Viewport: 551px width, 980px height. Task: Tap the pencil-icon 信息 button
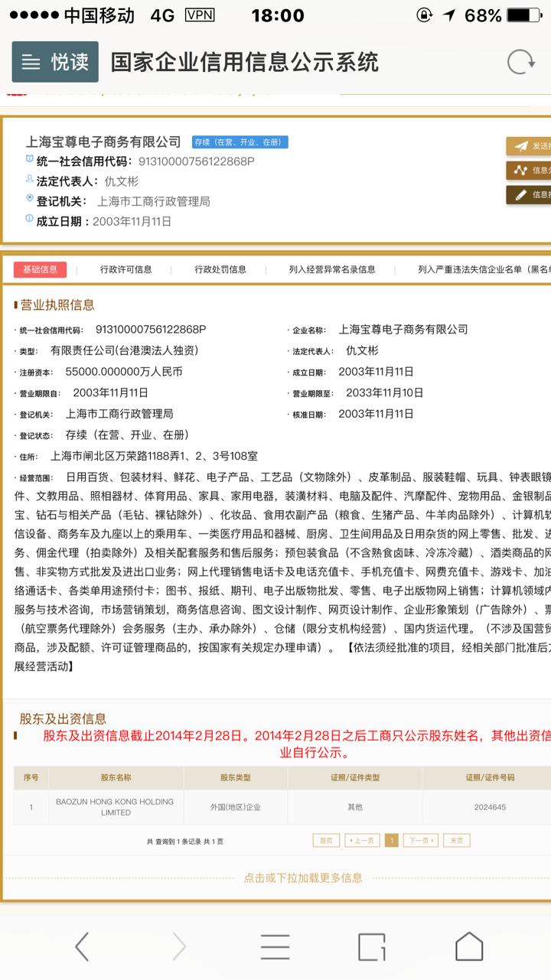click(530, 195)
